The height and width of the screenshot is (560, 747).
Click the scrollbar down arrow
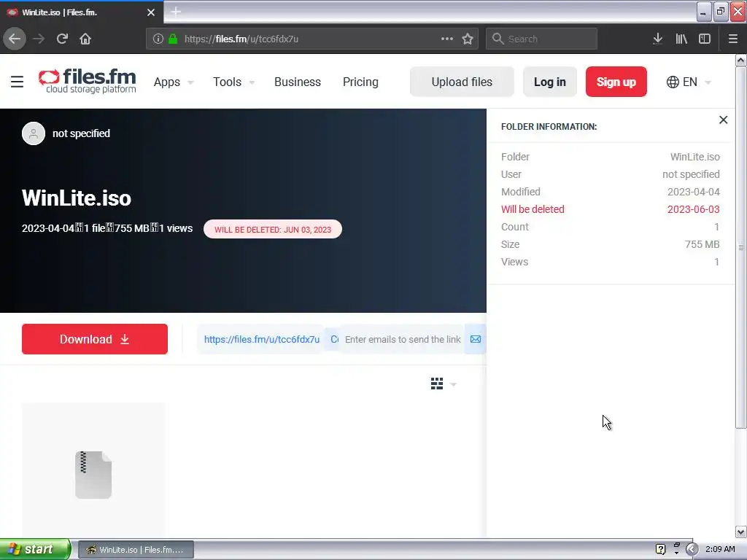(x=741, y=532)
